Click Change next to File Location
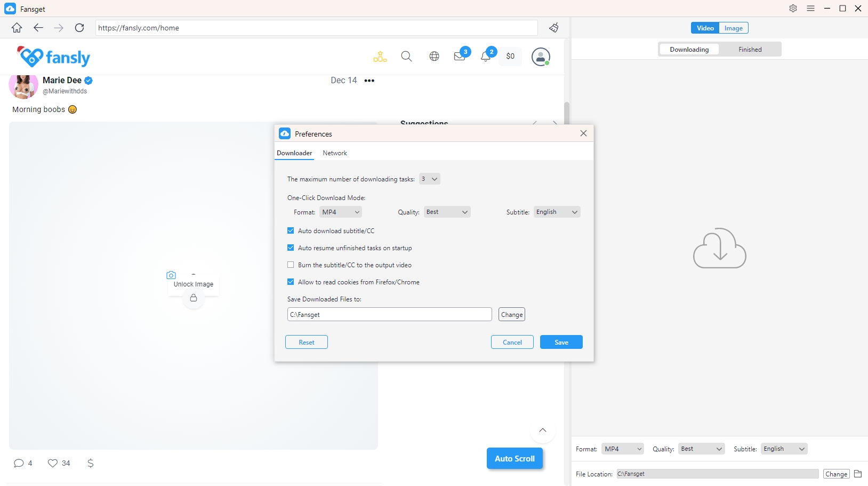The image size is (868, 486). (837, 474)
